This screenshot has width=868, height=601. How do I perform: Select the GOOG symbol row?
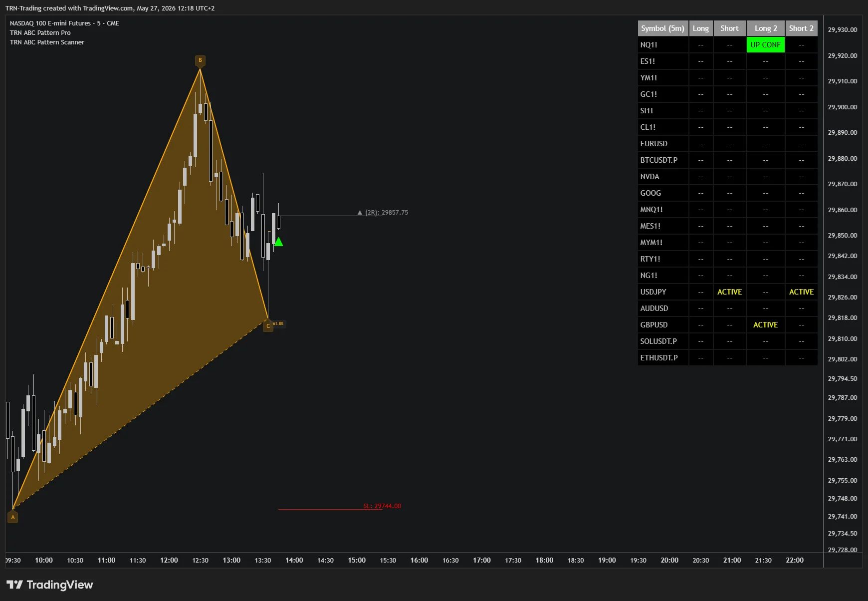pyautogui.click(x=727, y=193)
